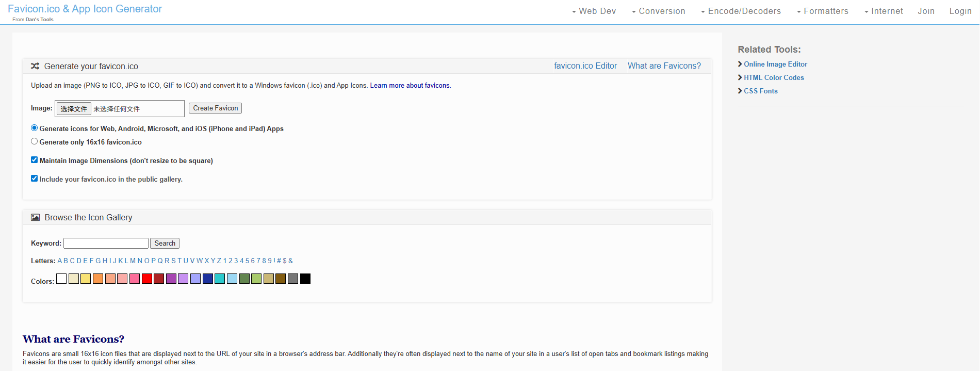980x371 pixels.
Task: Select Generate icons for Web, Android, iOS radio
Action: click(x=35, y=128)
